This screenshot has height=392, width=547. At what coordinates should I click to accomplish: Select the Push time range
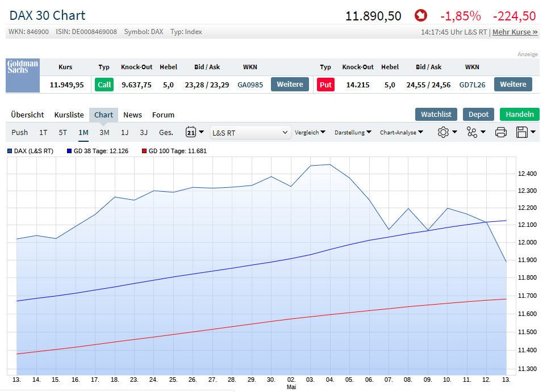[19, 132]
